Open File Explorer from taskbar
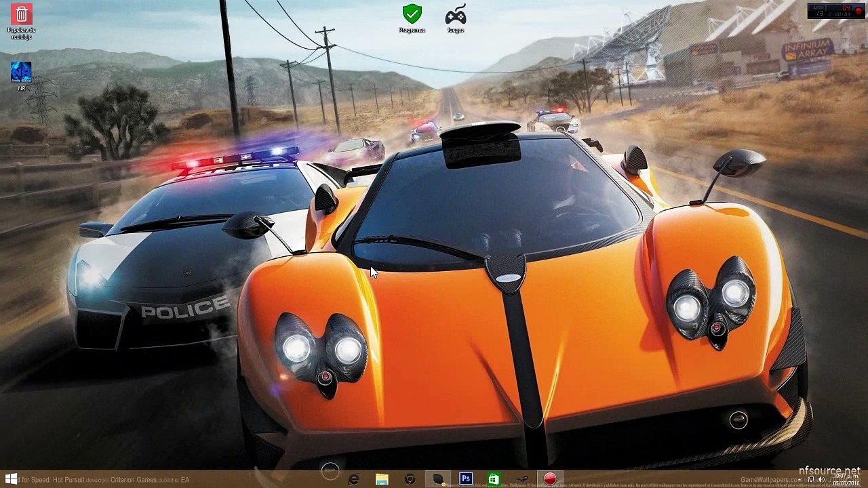Screen dimensions: 868x488 (382, 479)
